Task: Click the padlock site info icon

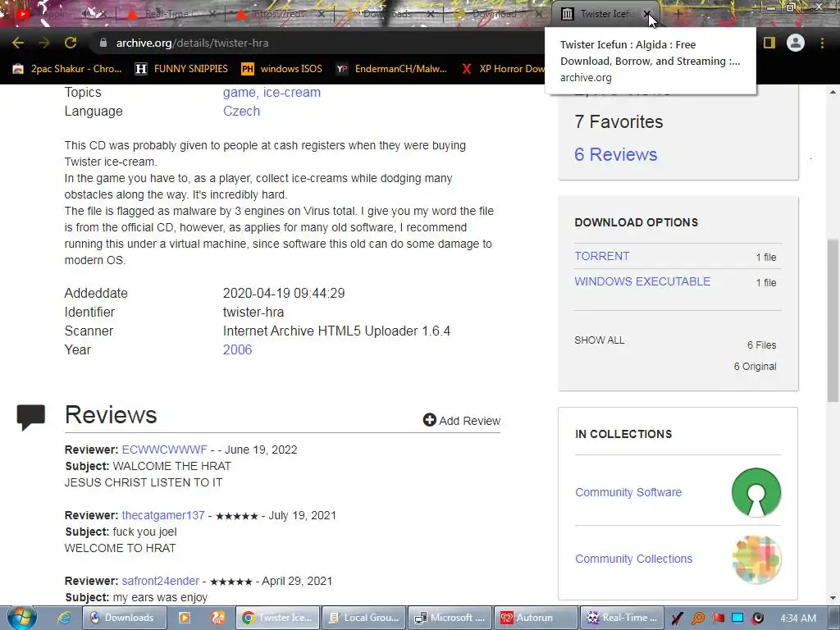Action: (103, 43)
